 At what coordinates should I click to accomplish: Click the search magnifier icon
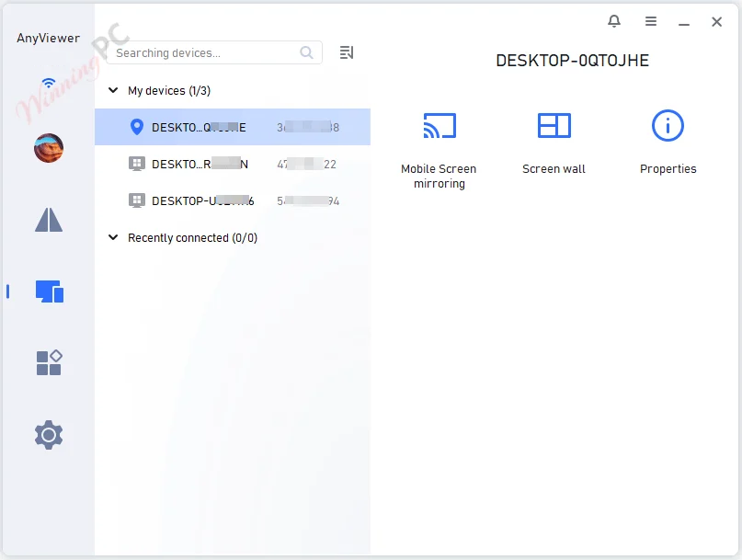pyautogui.click(x=307, y=52)
